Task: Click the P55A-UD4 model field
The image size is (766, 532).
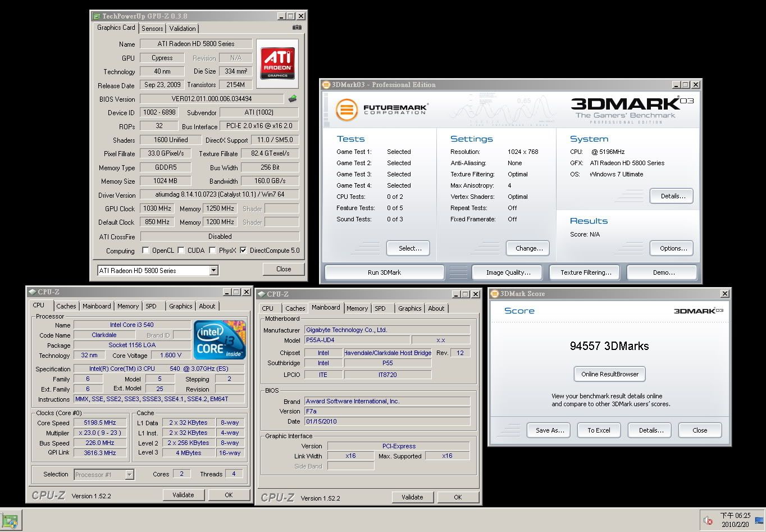Action: click(357, 340)
